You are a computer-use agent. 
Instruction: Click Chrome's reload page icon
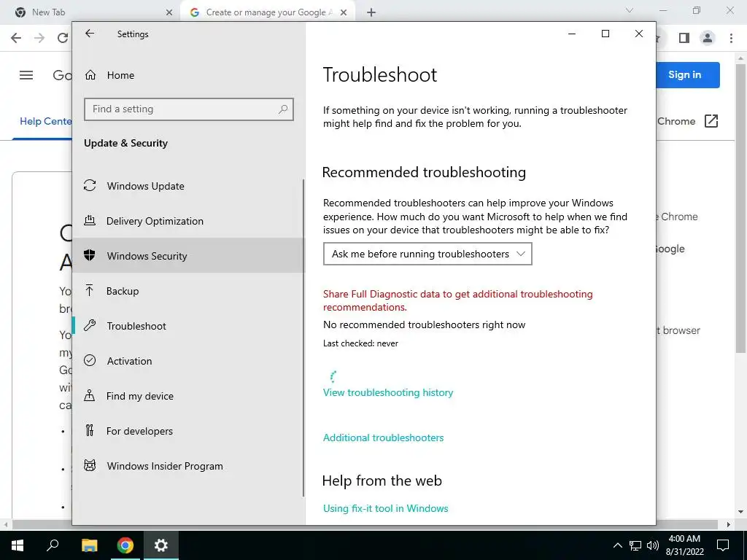[63, 38]
